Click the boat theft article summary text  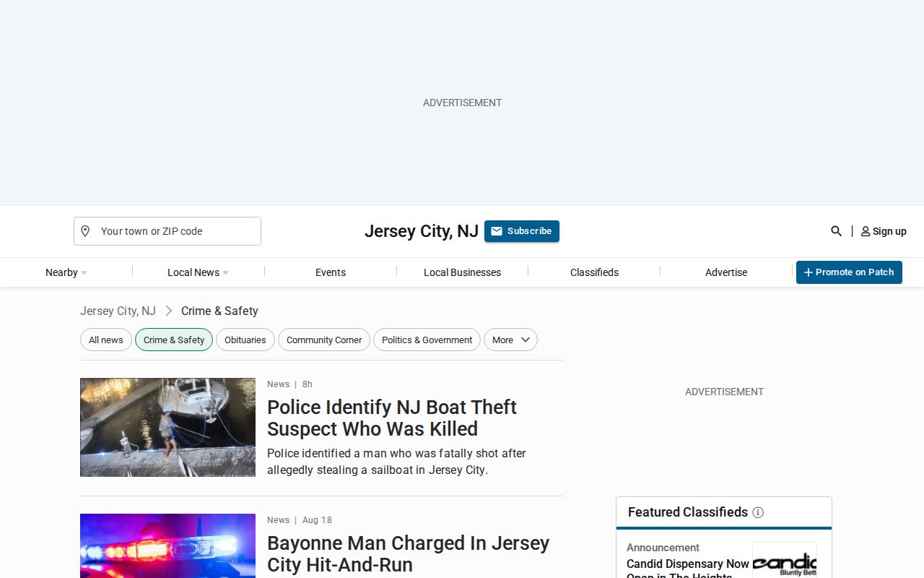tap(396, 462)
